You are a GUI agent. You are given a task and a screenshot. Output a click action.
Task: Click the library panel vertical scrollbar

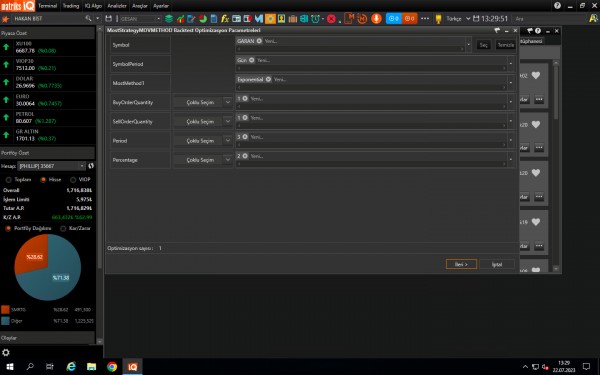pos(556,165)
